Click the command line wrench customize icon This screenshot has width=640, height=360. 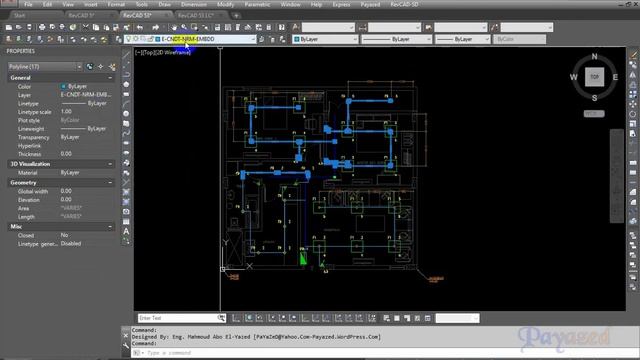pos(126,346)
